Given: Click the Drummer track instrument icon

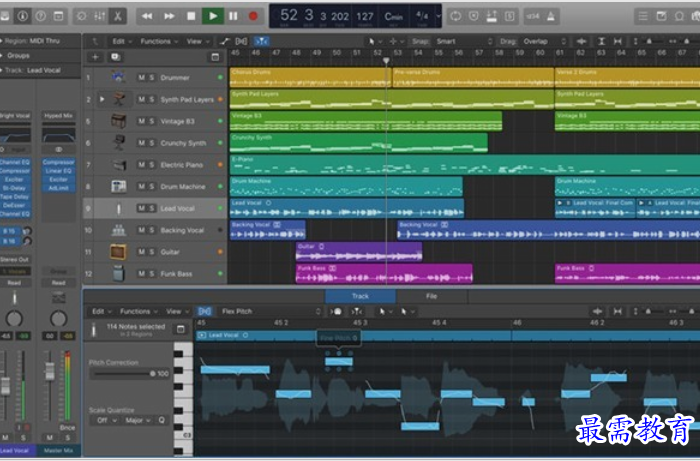Looking at the screenshot, I should point(118,77).
